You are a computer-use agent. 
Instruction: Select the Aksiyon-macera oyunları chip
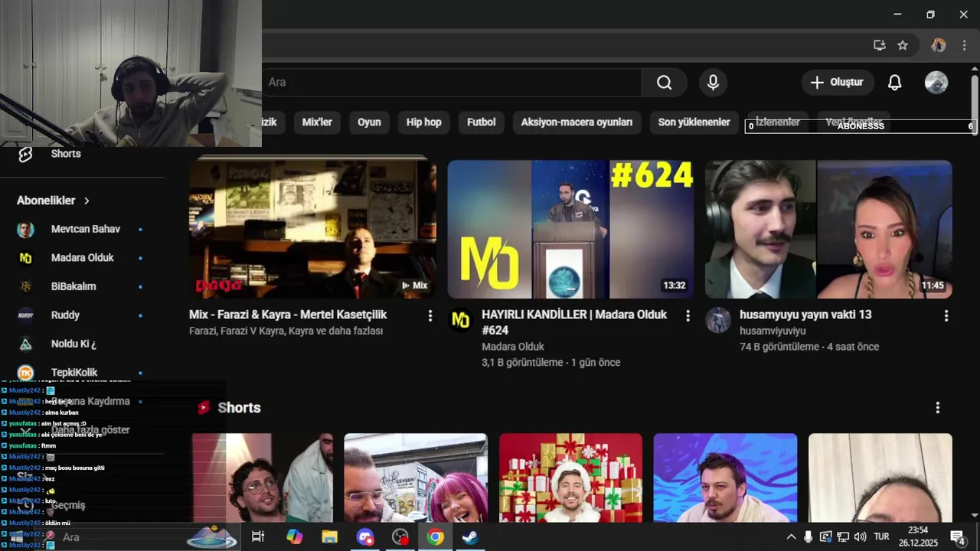tap(577, 122)
